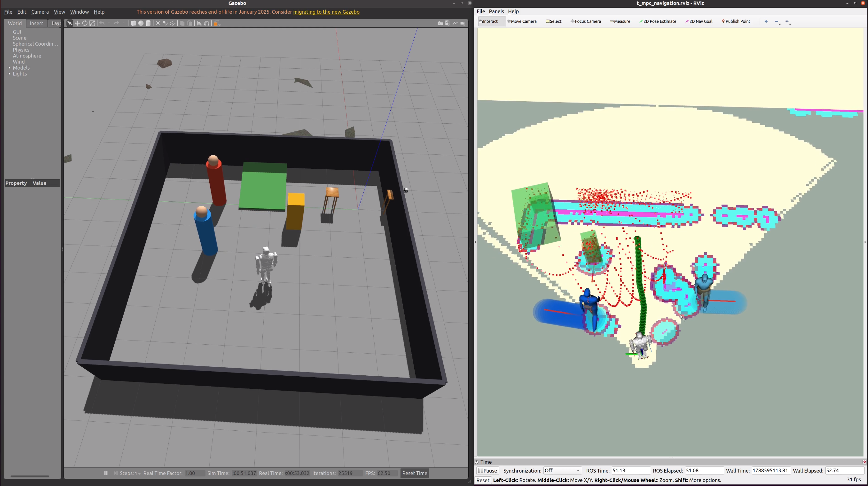
Task: Switch to the Insert tab in Gazebo
Action: tap(36, 23)
